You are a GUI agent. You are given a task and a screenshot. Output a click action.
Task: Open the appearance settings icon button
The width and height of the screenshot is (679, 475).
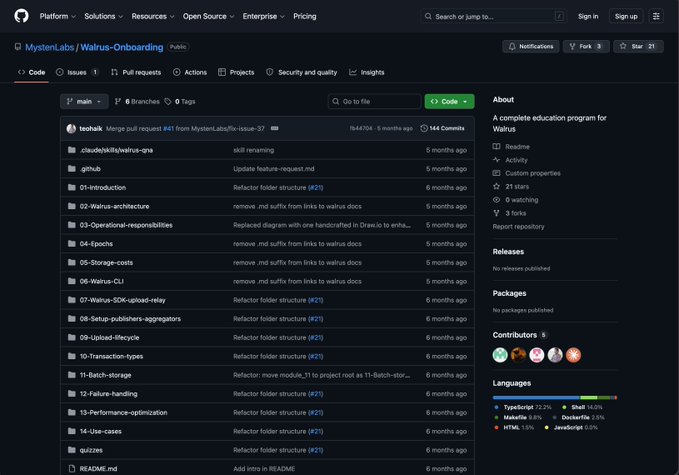pos(656,16)
